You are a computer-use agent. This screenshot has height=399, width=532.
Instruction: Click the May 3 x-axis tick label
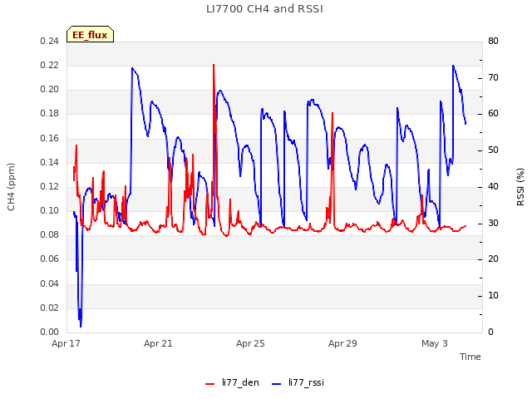pyautogui.click(x=435, y=343)
